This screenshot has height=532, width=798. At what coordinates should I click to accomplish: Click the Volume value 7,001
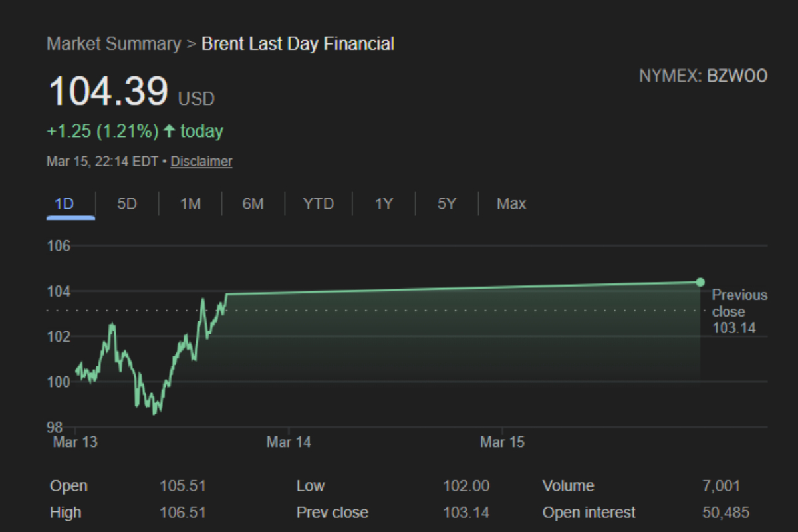(x=721, y=486)
